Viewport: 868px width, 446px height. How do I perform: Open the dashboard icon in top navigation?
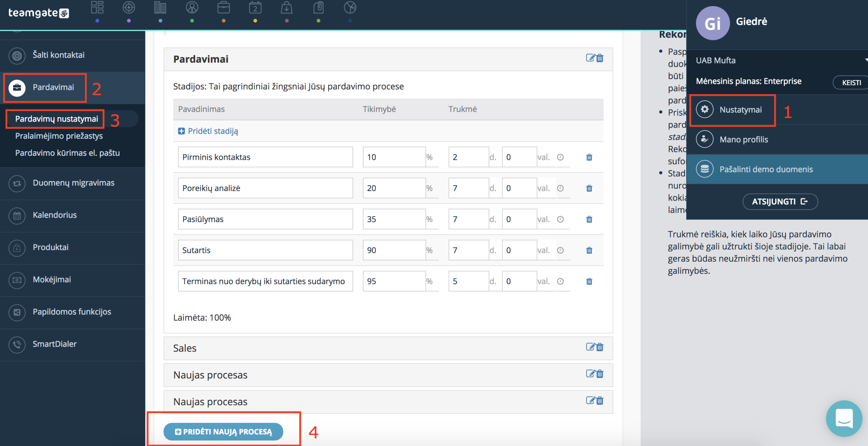(x=97, y=7)
